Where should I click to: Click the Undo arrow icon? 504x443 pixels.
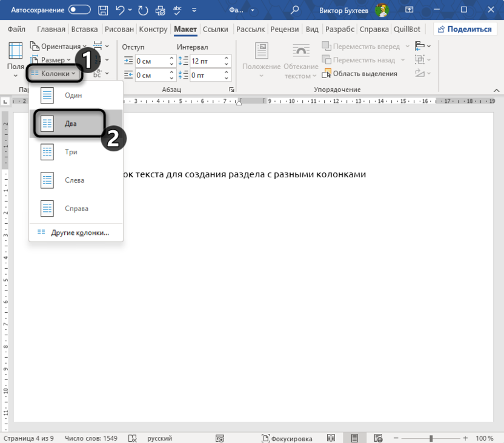(x=121, y=10)
